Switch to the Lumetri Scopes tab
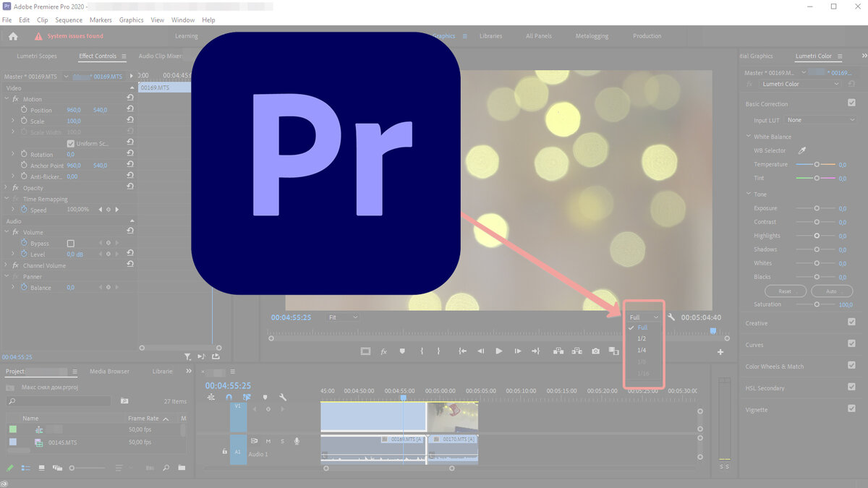The image size is (868, 488). [x=37, y=56]
